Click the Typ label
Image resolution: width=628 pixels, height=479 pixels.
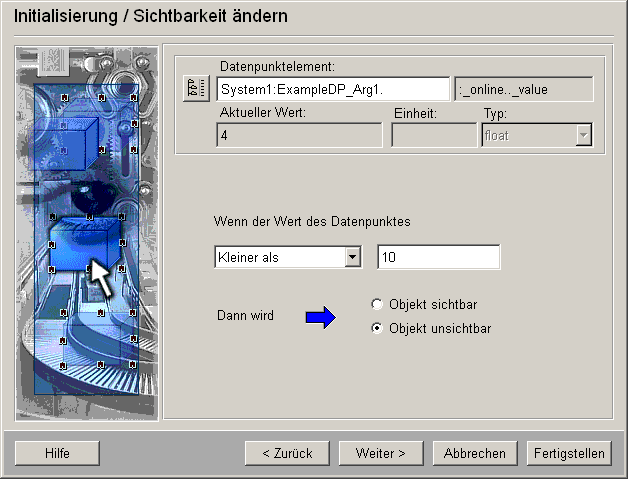pos(495,114)
